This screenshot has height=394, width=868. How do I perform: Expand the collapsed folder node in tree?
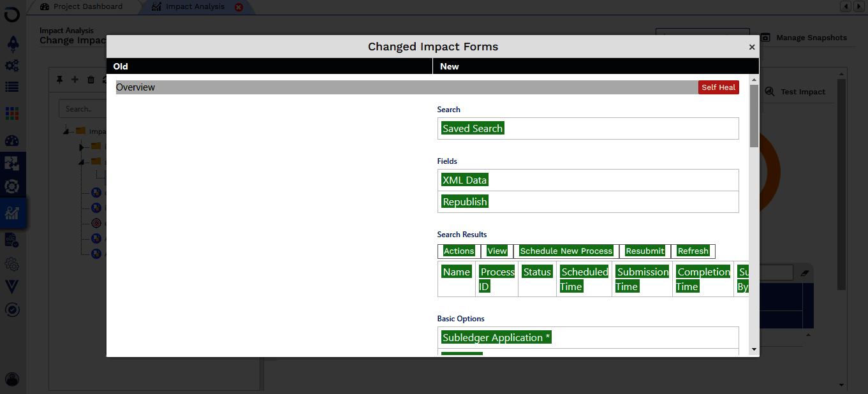[82, 147]
